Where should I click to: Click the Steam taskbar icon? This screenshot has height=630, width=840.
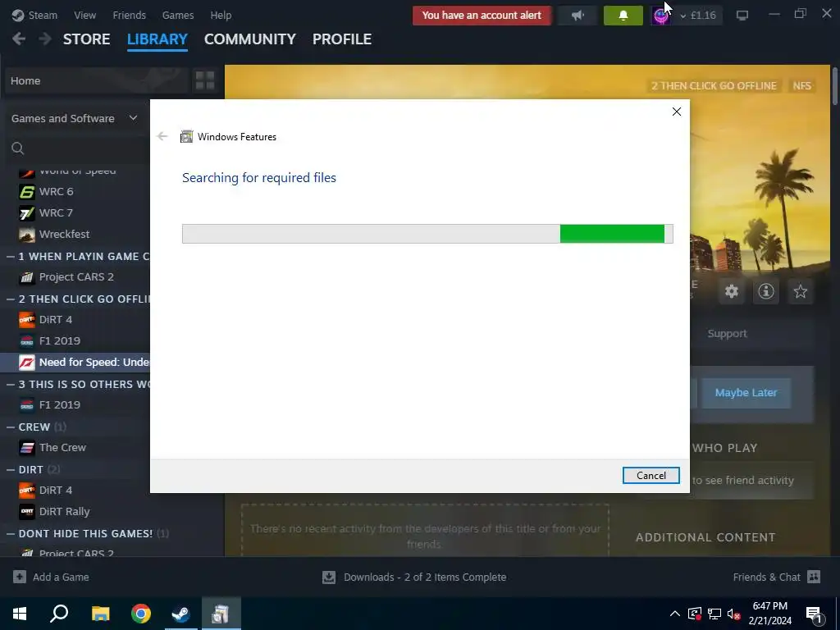point(180,614)
